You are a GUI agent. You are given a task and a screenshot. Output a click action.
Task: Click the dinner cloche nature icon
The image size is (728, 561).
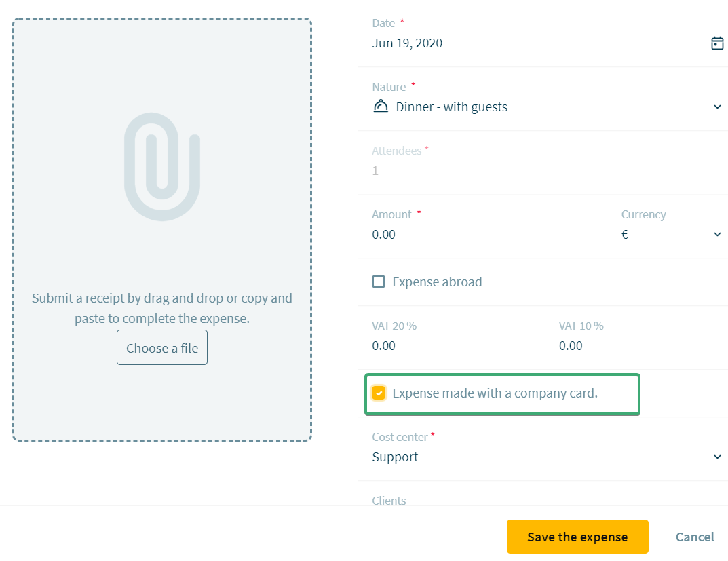pyautogui.click(x=381, y=107)
